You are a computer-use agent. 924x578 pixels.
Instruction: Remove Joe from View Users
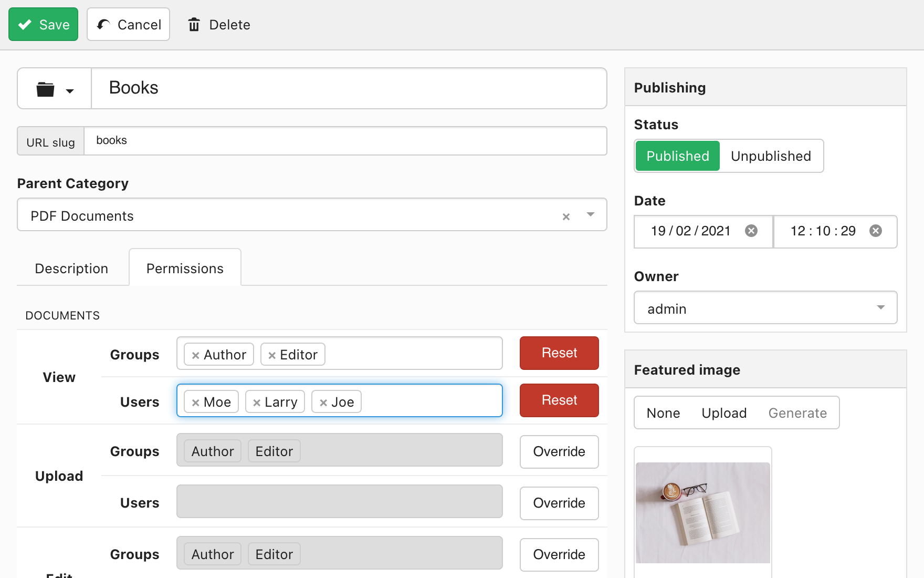(323, 402)
